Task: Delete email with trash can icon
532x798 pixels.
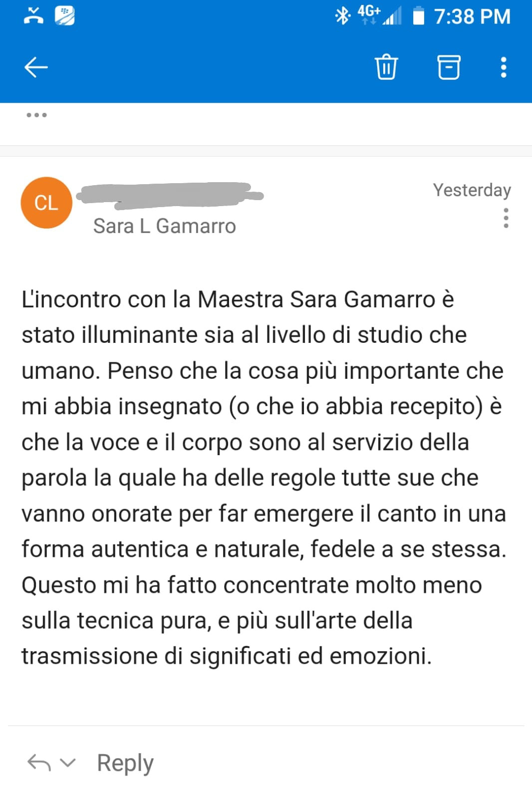Action: 386,67
